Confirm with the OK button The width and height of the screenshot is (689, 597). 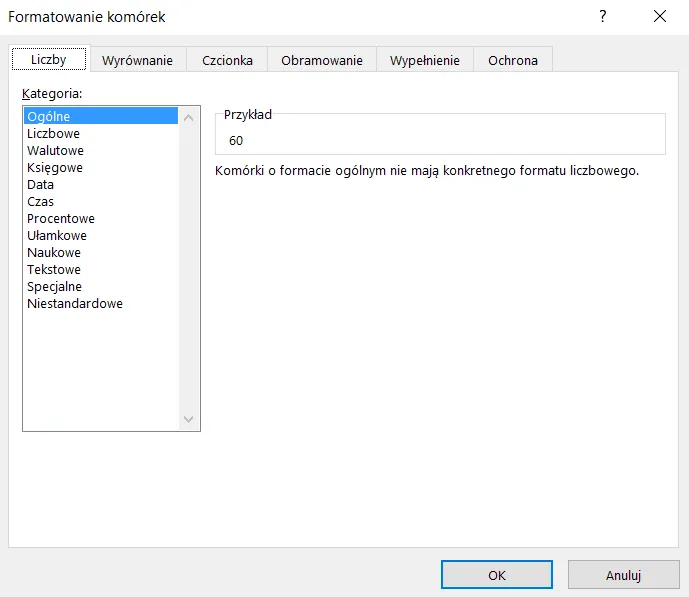tap(496, 575)
